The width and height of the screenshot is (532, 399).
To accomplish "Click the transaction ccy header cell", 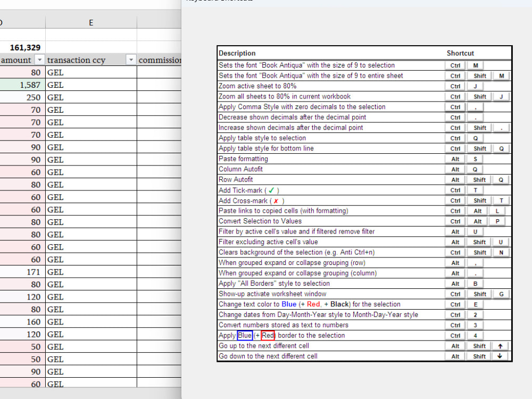I will pyautogui.click(x=91, y=60).
